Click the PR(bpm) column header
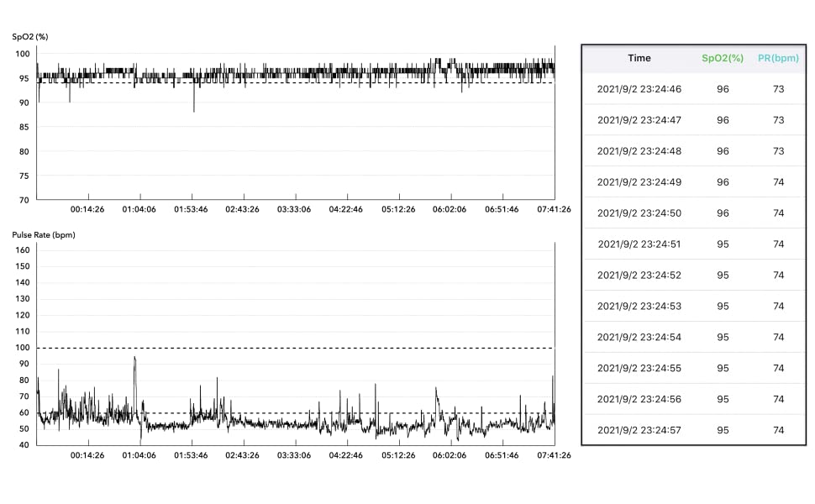Viewport: 815px width, 504px height. (778, 58)
